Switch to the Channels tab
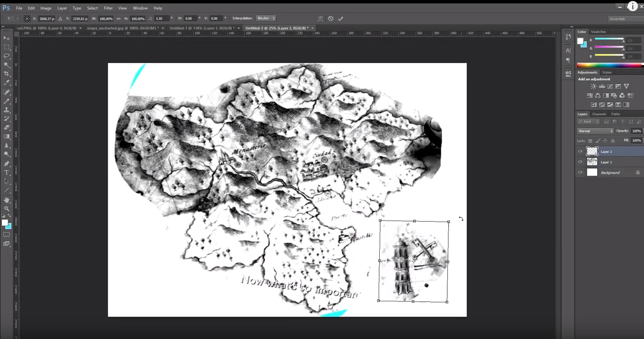Viewport: 644px width, 339px height. (x=599, y=114)
